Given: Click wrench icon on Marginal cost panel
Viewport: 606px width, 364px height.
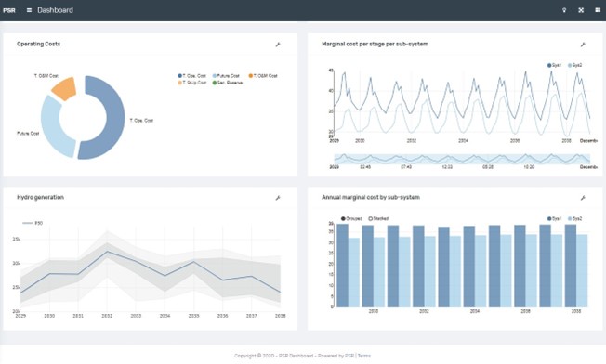Looking at the screenshot, I should [583, 45].
